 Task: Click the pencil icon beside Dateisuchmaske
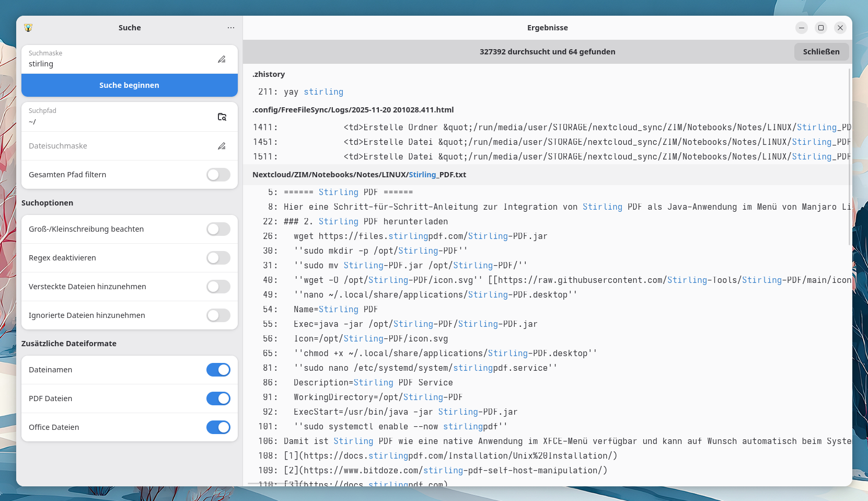[x=222, y=146]
